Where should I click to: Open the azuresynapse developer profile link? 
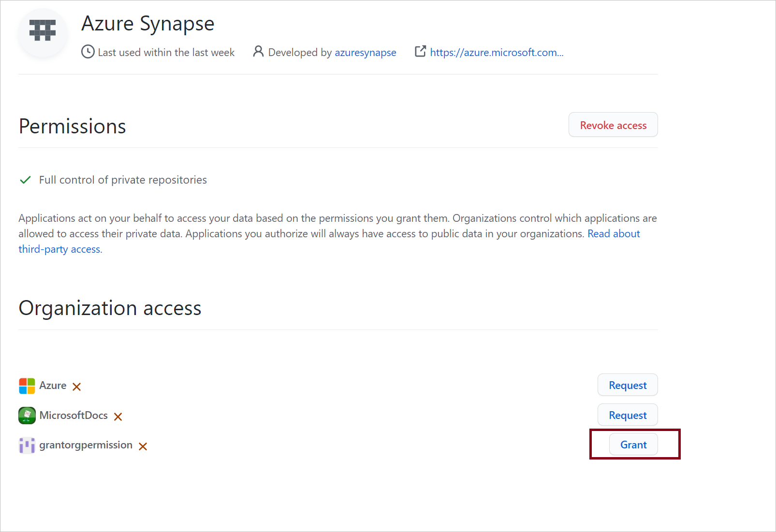click(x=365, y=52)
